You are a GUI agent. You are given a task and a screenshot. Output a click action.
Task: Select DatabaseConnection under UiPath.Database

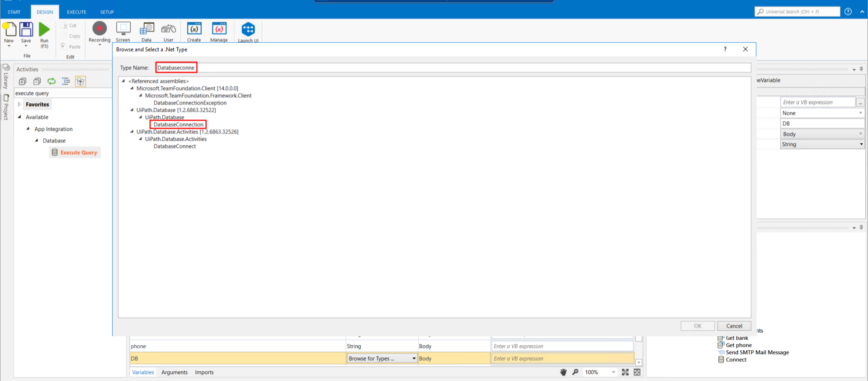[179, 124]
